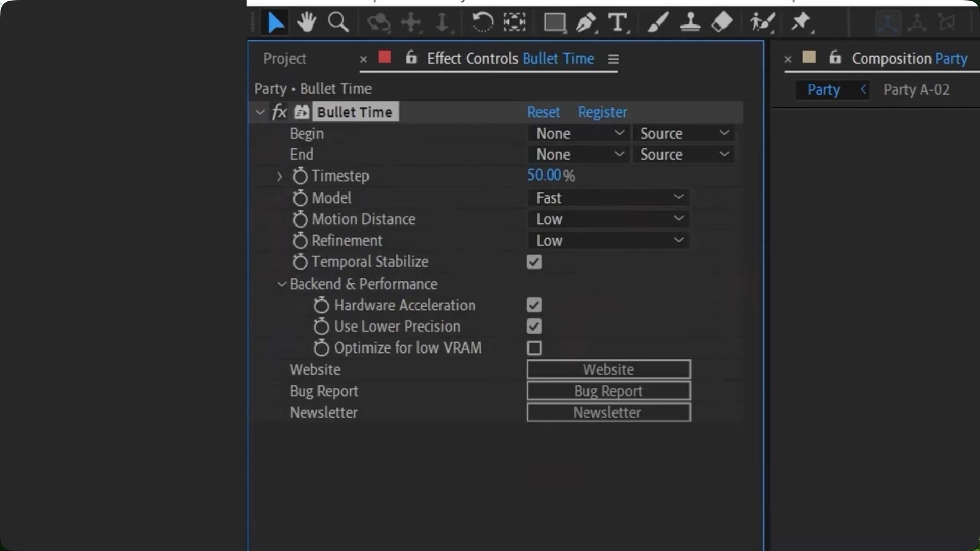
Task: Disable Temporal Stabilize checkbox
Action: [534, 262]
